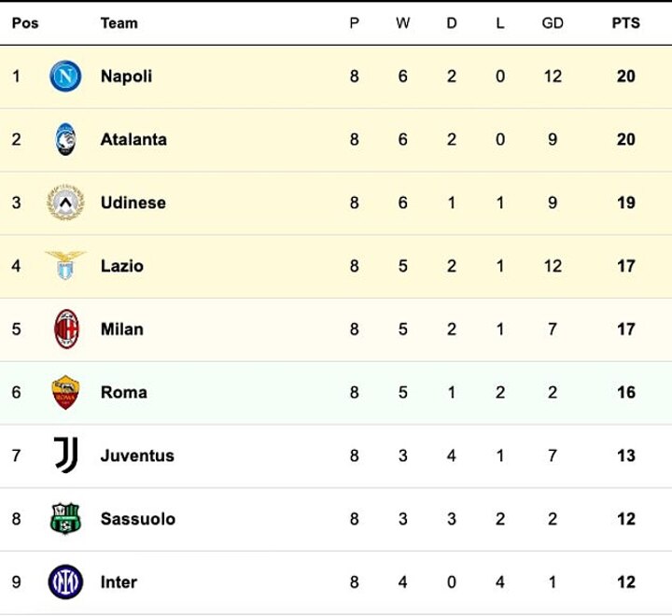Click the Sassuolo club crest icon
The image size is (672, 616).
pyautogui.click(x=65, y=519)
